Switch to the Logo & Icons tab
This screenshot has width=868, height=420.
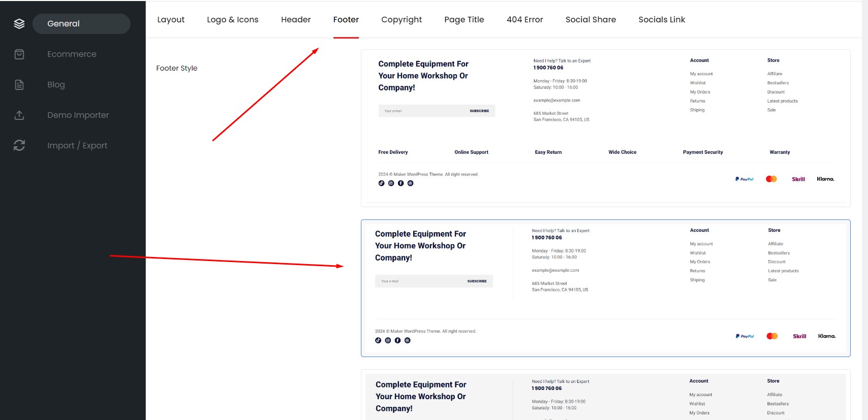point(232,20)
